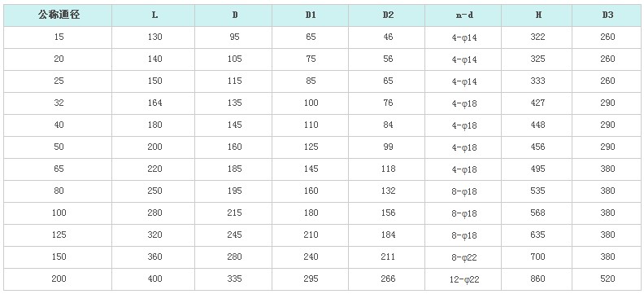The image size is (644, 294).
Task: Click H value 427
Action: tap(537, 103)
